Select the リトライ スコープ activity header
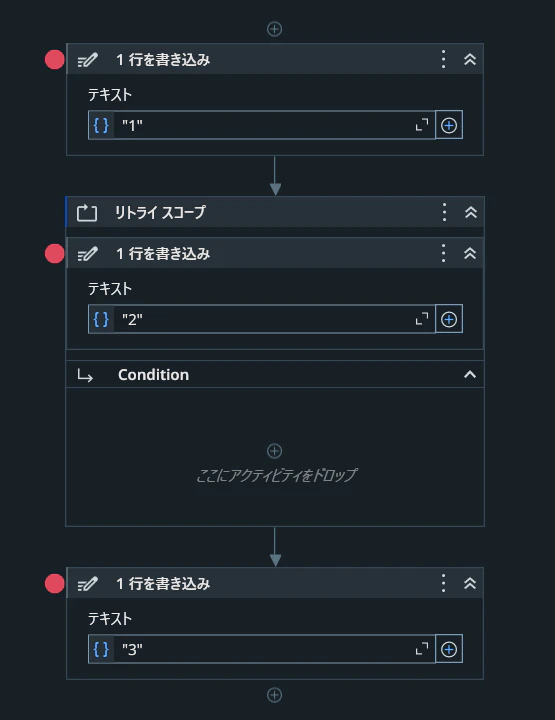The image size is (555, 720). pos(275,212)
